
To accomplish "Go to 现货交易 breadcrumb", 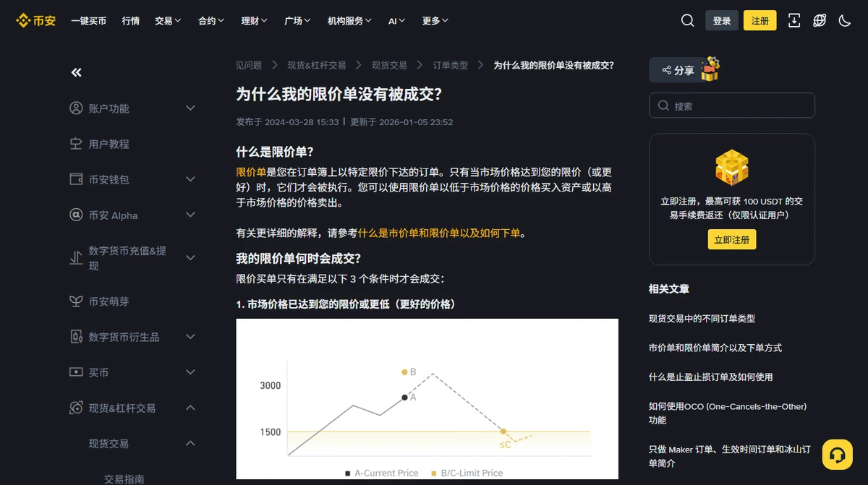I will [x=389, y=65].
